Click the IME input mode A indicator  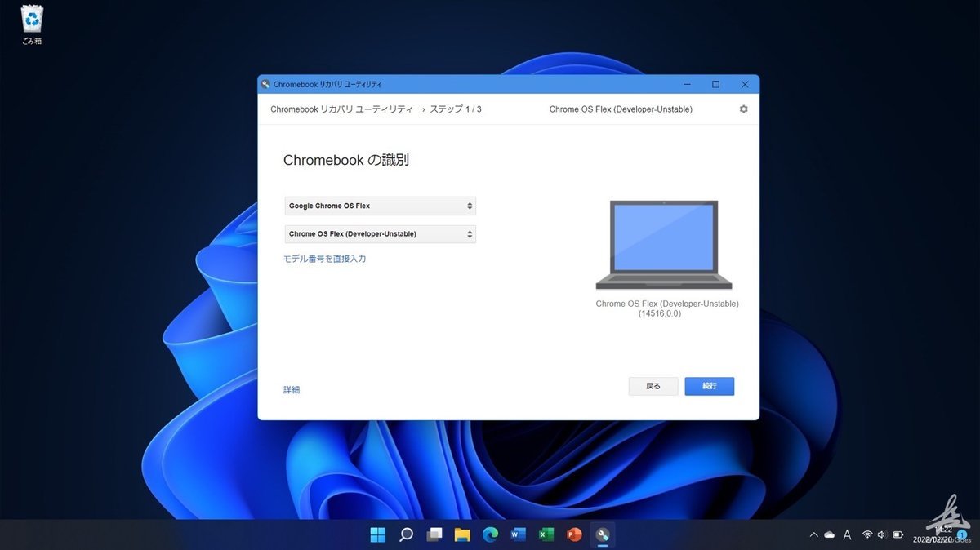click(847, 535)
